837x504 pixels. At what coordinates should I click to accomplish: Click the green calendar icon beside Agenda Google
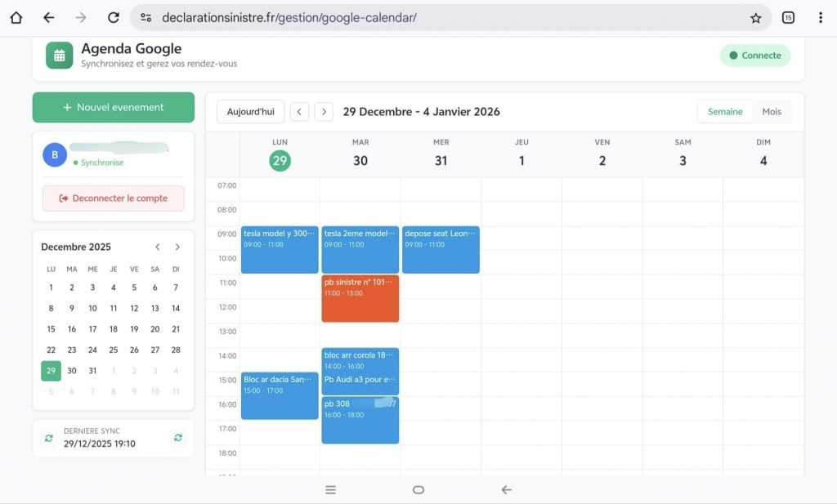point(59,56)
